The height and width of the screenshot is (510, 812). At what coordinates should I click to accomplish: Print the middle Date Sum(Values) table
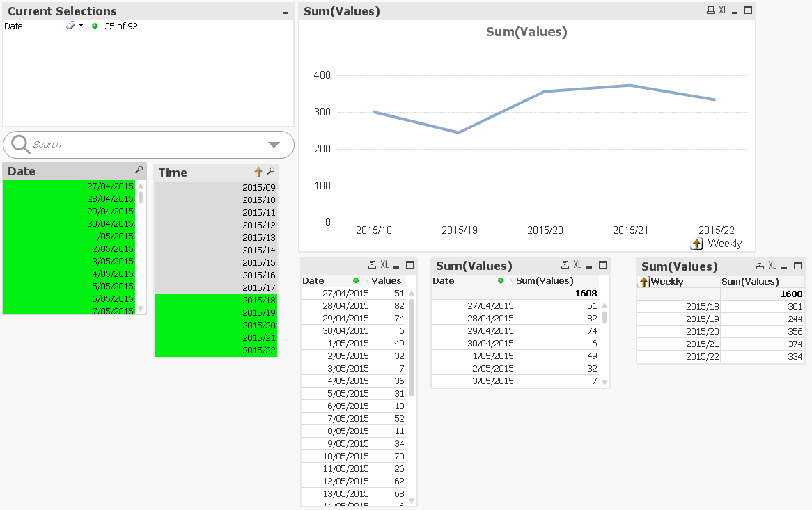565,265
